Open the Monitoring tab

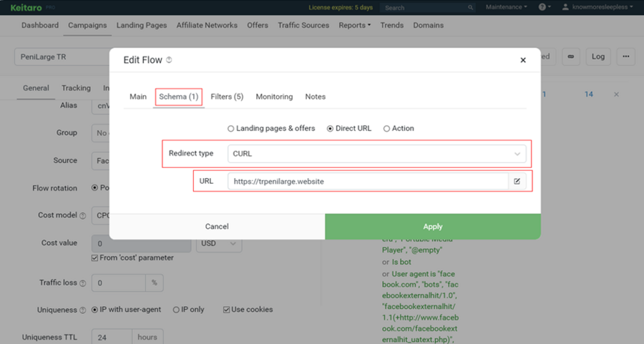click(x=274, y=97)
